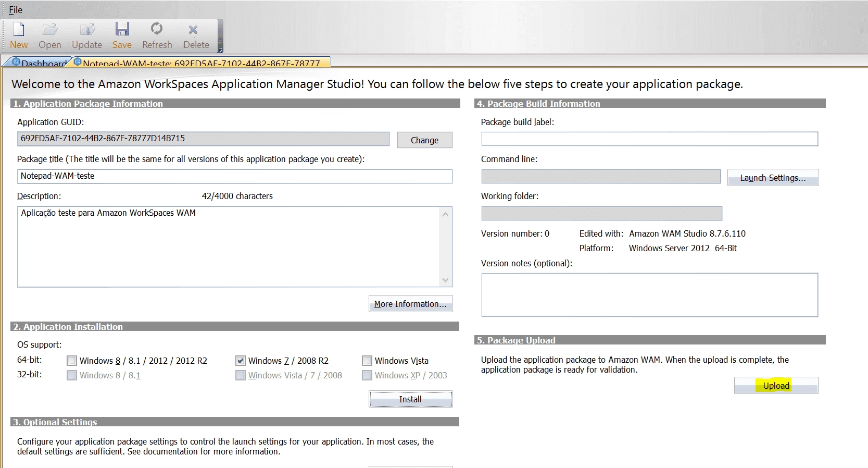The image size is (868, 468).
Task: Open the File menu
Action: pos(16,10)
